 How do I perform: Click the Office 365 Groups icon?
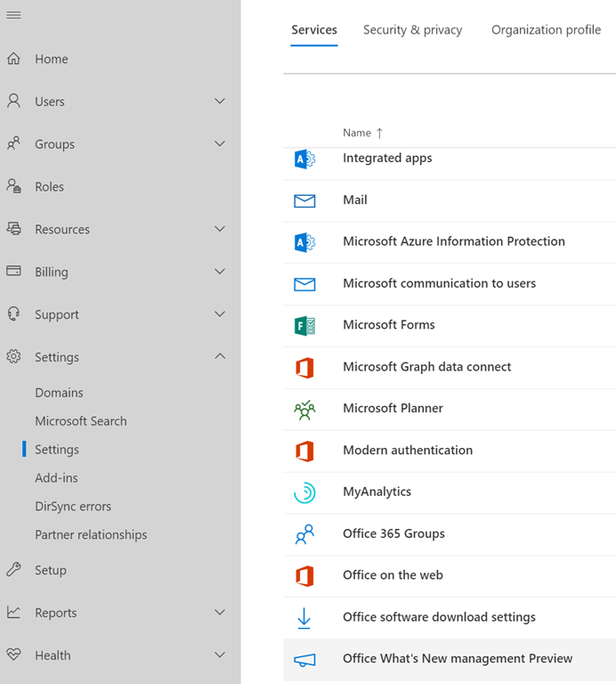pos(304,534)
